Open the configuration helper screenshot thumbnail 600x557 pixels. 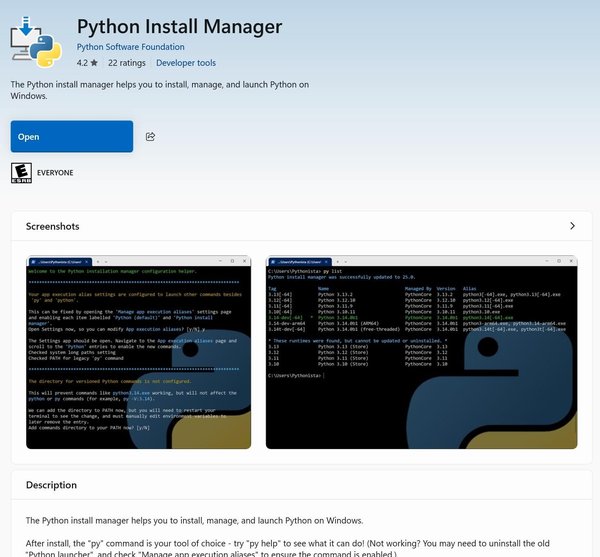pyautogui.click(x=139, y=352)
